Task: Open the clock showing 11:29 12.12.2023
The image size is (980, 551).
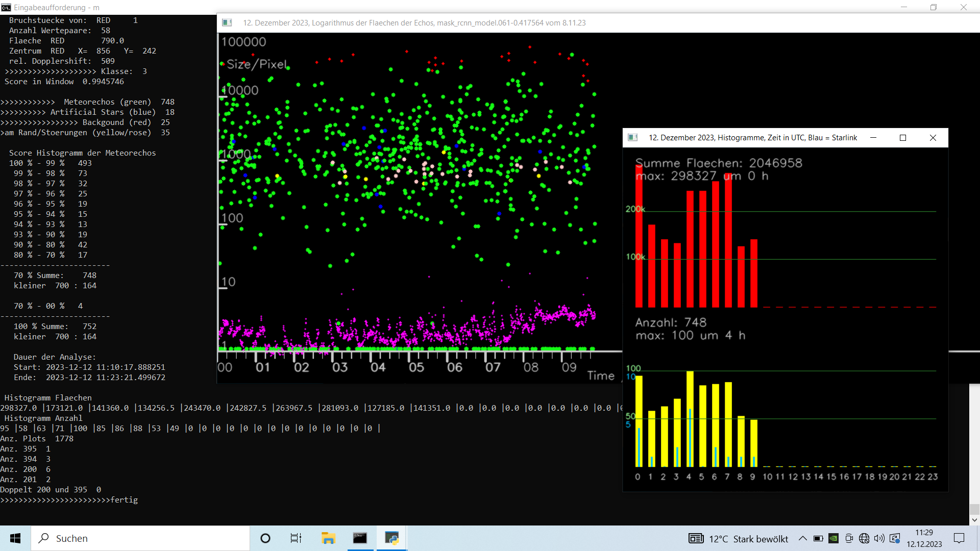Action: 924,538
